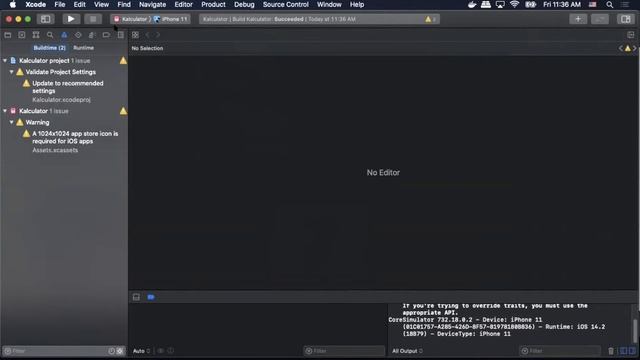Open the Navigate menu
The width and height of the screenshot is (640, 360).
point(153,4)
